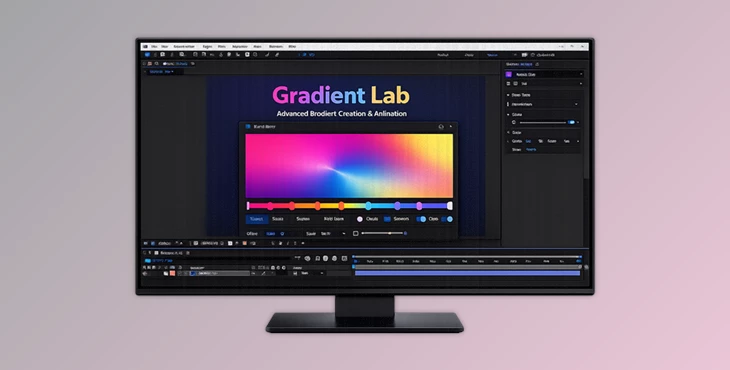Click the "Advanced Brodiert Creation & Anlination" subtitle
730x370 pixels.
coord(341,114)
